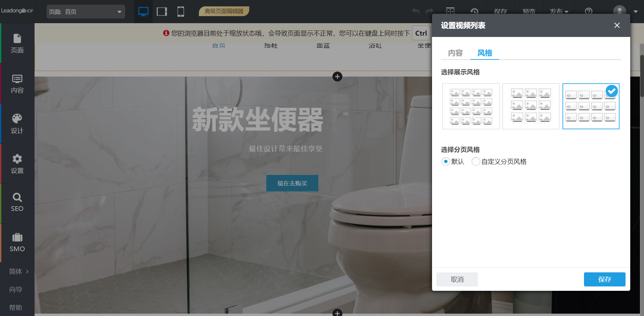Choose the three-column grid style thumbnail
644x316 pixels.
tap(531, 106)
